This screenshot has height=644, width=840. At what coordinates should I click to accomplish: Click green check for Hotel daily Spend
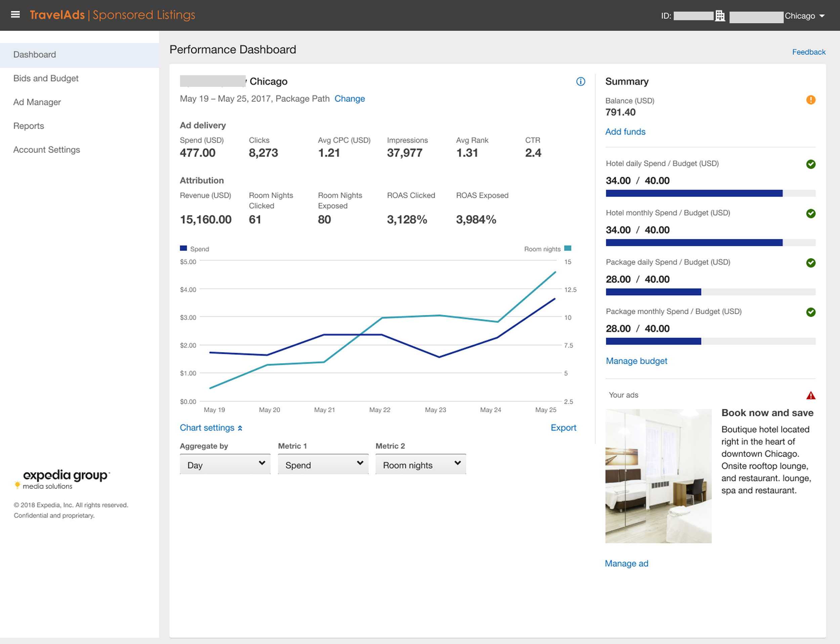tap(810, 164)
